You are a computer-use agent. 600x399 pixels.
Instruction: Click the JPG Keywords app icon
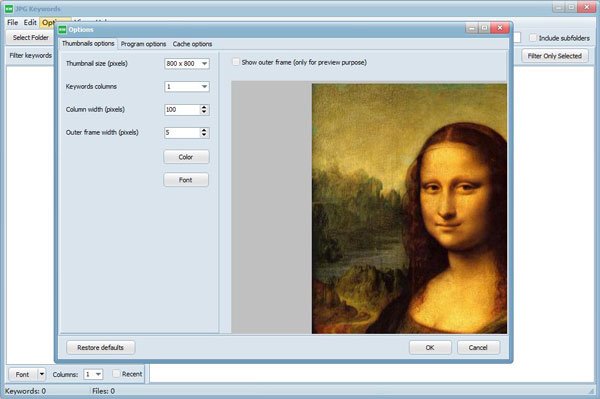[9, 8]
